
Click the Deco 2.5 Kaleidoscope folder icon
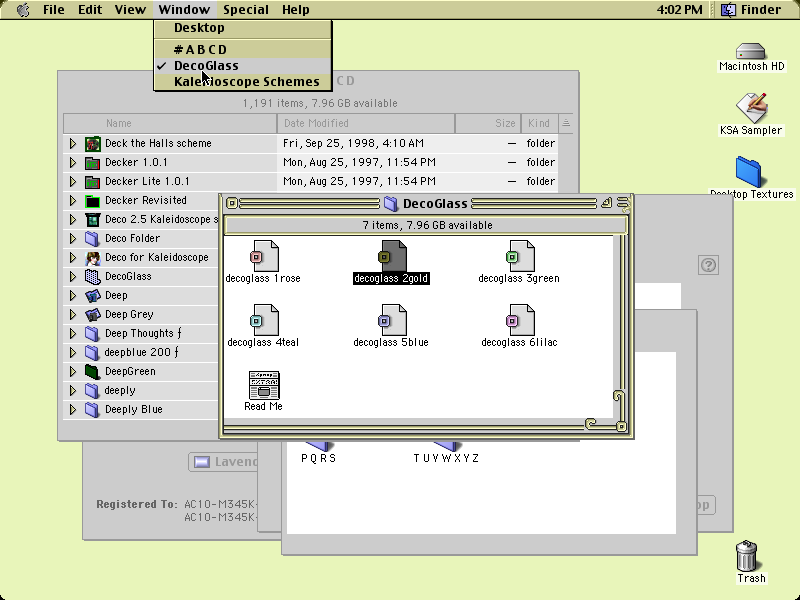[92, 219]
